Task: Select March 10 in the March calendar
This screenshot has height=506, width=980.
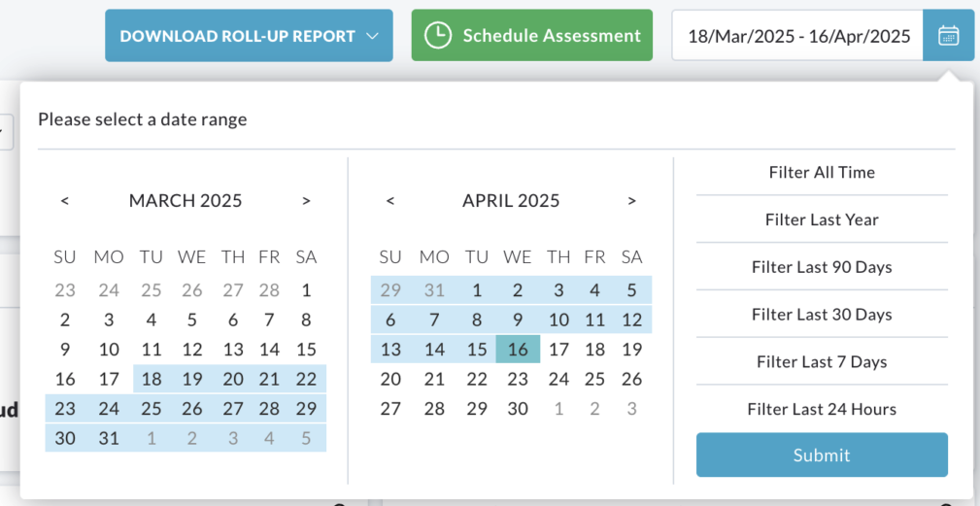Action: pos(109,350)
